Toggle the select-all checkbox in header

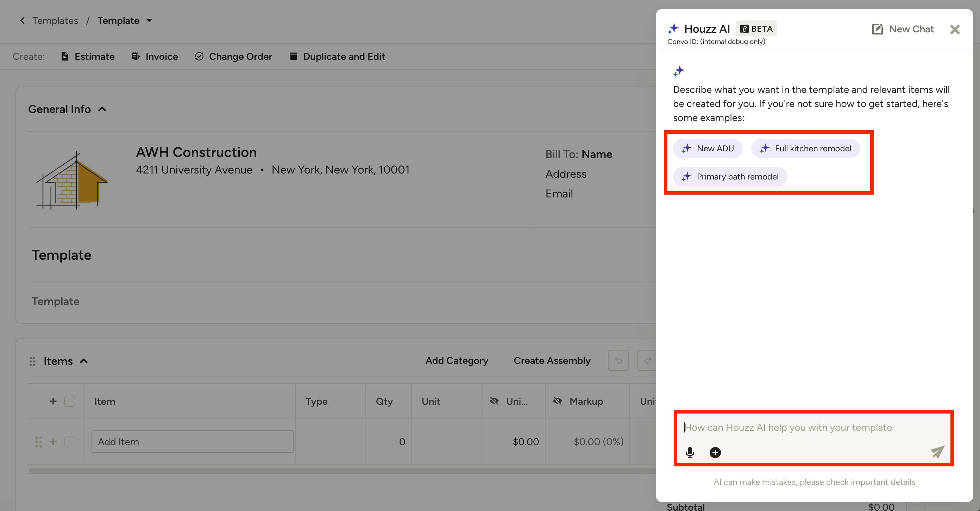click(x=70, y=401)
